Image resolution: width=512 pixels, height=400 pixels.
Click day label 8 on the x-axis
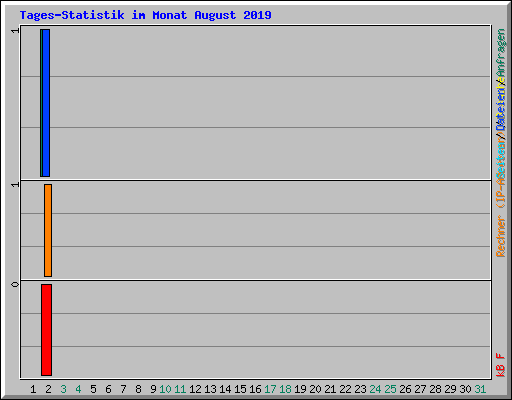[x=138, y=389]
